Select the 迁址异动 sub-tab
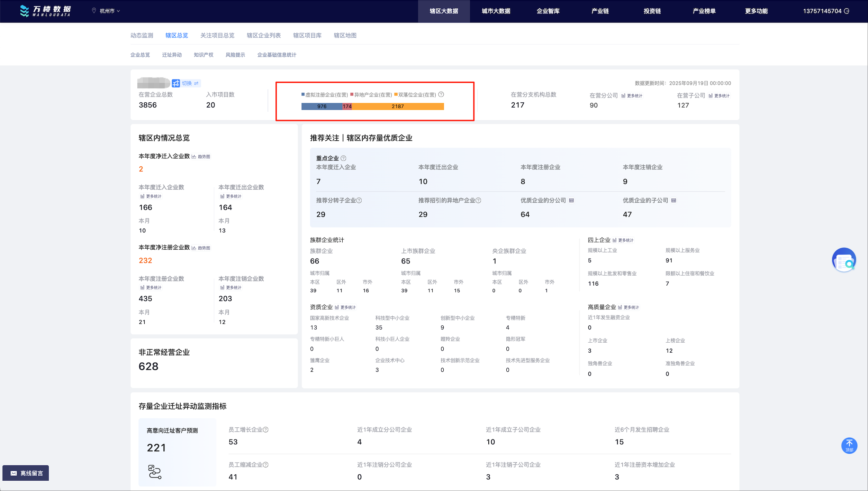This screenshot has width=868, height=491. point(172,55)
